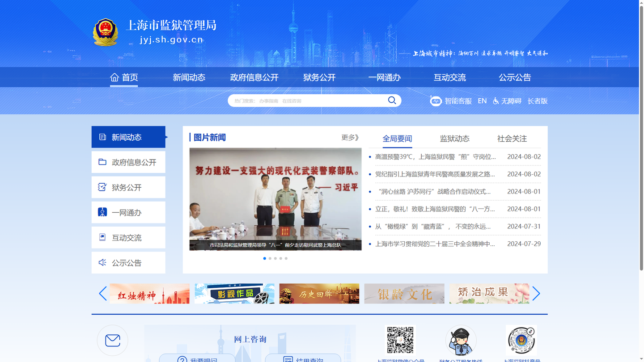Switch language via the EN link
Screen dimensions: 644x362
[x=482, y=101]
